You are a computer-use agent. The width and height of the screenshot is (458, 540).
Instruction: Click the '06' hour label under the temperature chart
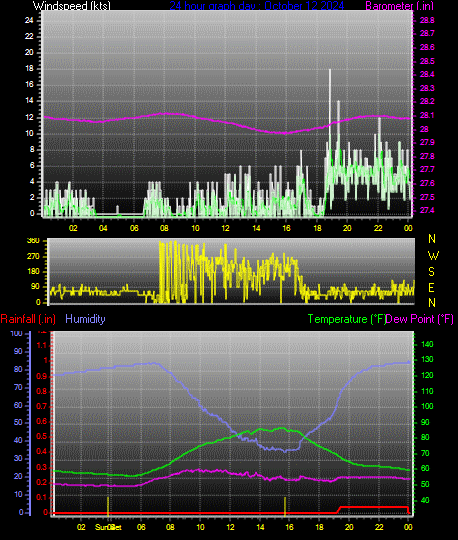point(141,527)
